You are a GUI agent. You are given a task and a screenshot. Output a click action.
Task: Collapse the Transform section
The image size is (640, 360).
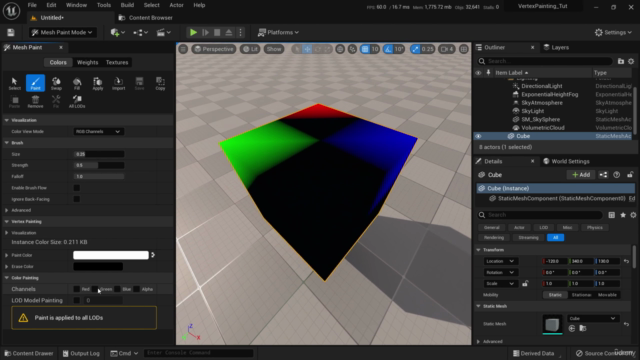coord(478,250)
